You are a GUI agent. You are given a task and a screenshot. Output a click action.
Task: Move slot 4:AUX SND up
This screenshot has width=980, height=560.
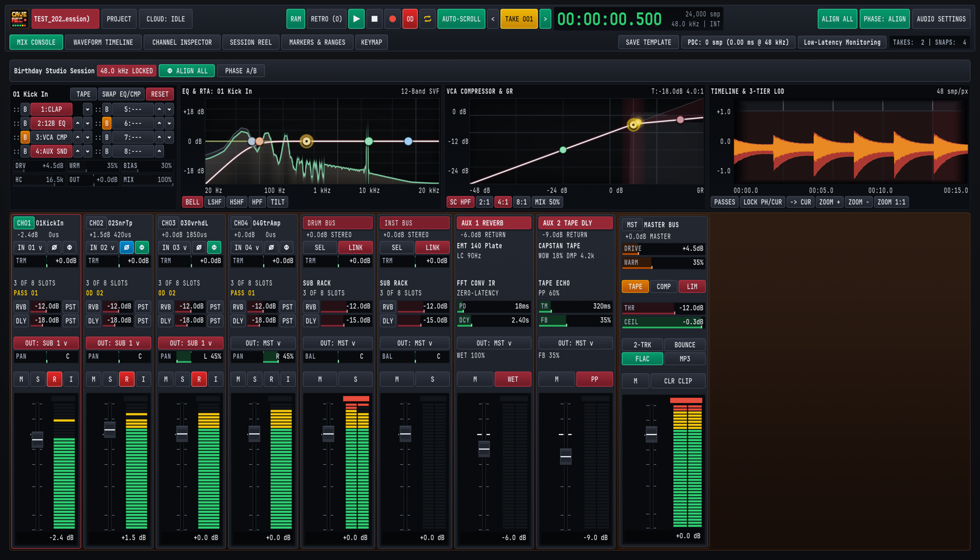pos(78,151)
